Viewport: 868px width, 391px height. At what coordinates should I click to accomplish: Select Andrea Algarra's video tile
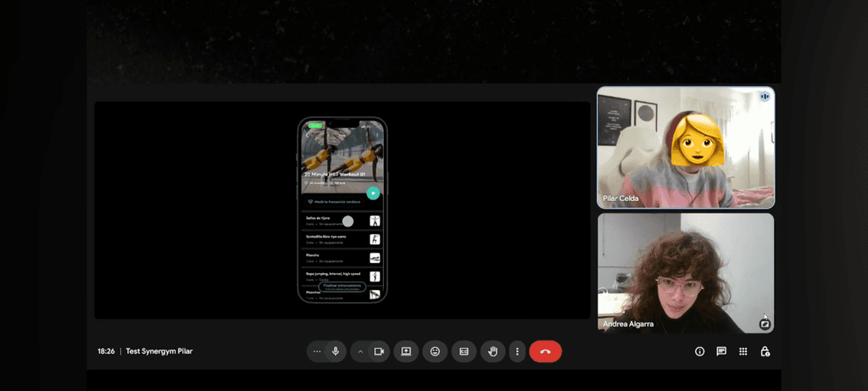point(685,273)
